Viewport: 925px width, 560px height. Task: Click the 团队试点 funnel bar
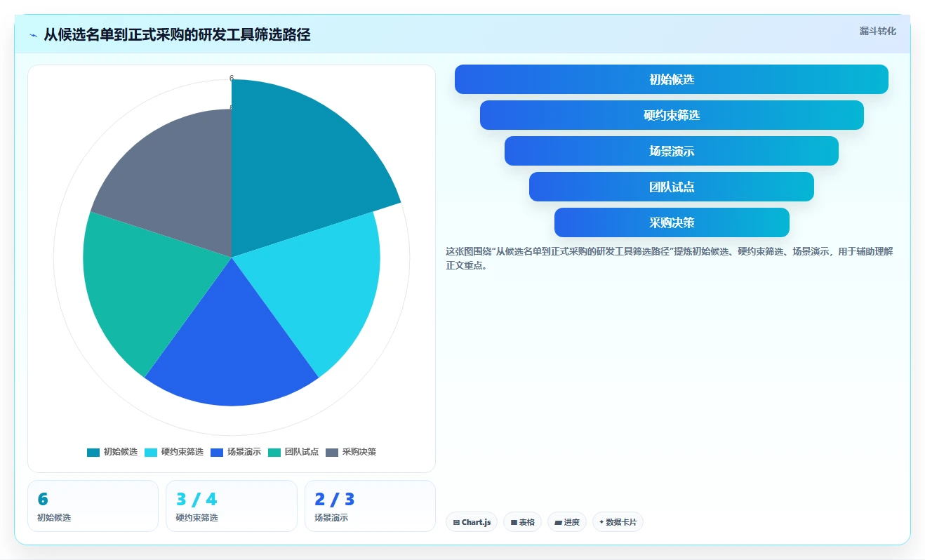click(x=672, y=187)
